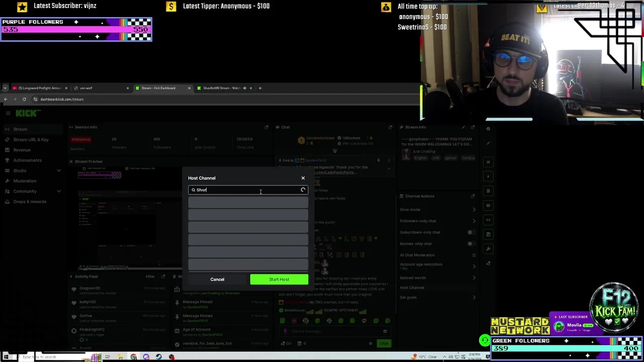Close the SilverBolt99 Stream tab
The image size is (644, 362).
click(251, 88)
